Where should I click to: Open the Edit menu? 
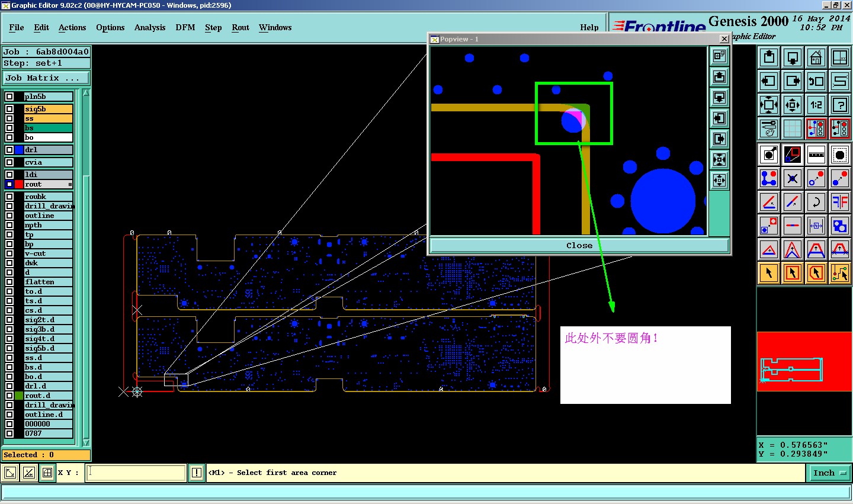pos(41,27)
